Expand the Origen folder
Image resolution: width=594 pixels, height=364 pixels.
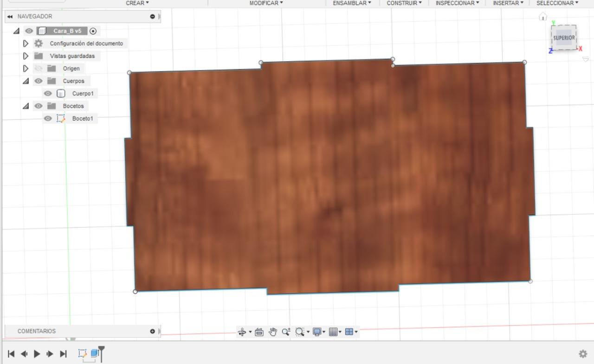pyautogui.click(x=26, y=69)
